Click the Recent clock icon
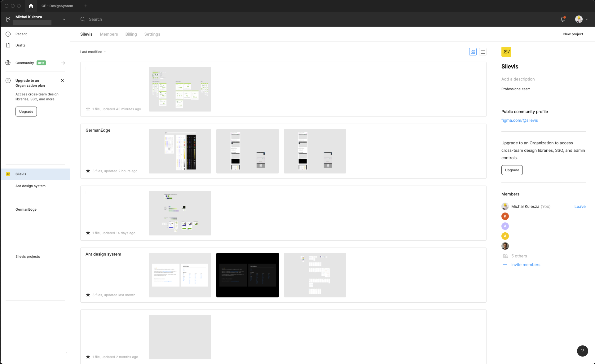This screenshot has height=364, width=595. (8, 34)
